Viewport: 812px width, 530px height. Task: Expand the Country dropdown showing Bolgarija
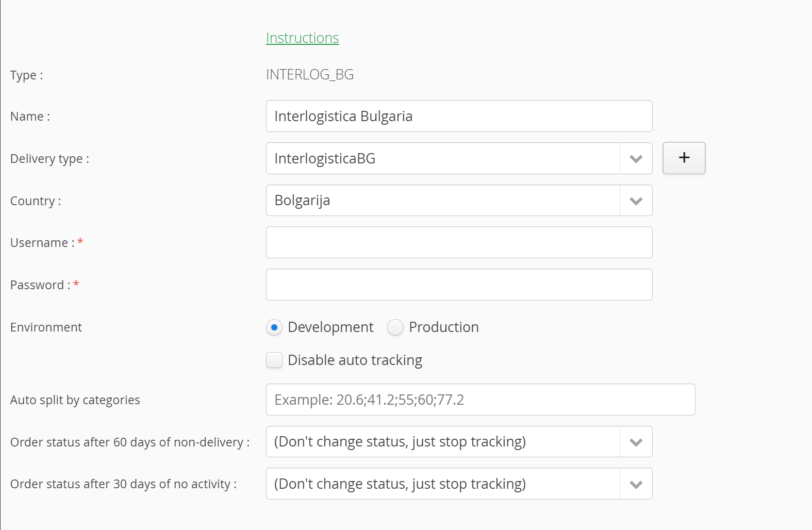coord(459,200)
